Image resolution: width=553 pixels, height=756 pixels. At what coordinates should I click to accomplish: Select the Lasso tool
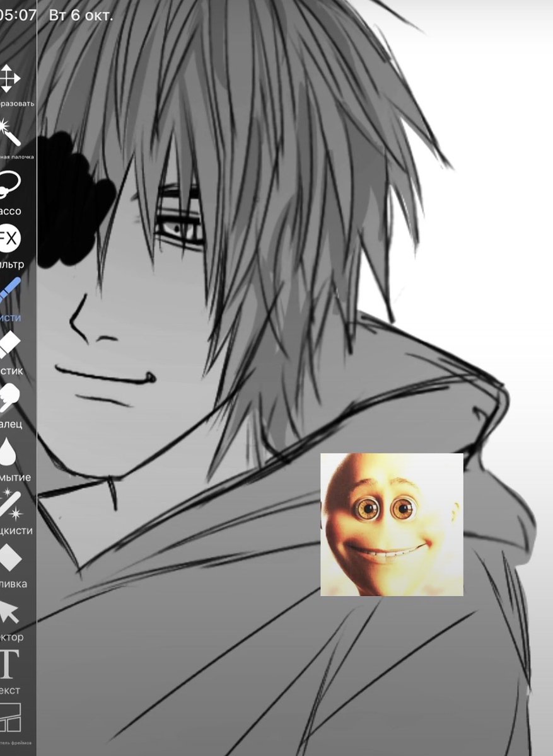[9, 185]
